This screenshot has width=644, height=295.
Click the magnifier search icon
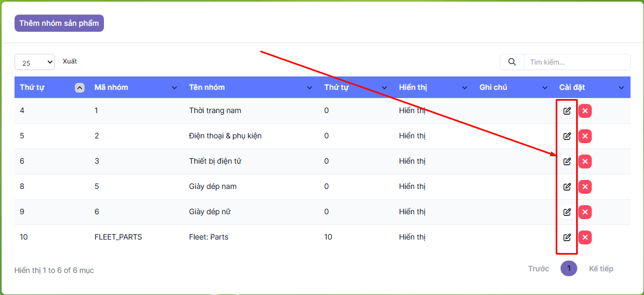pos(512,62)
